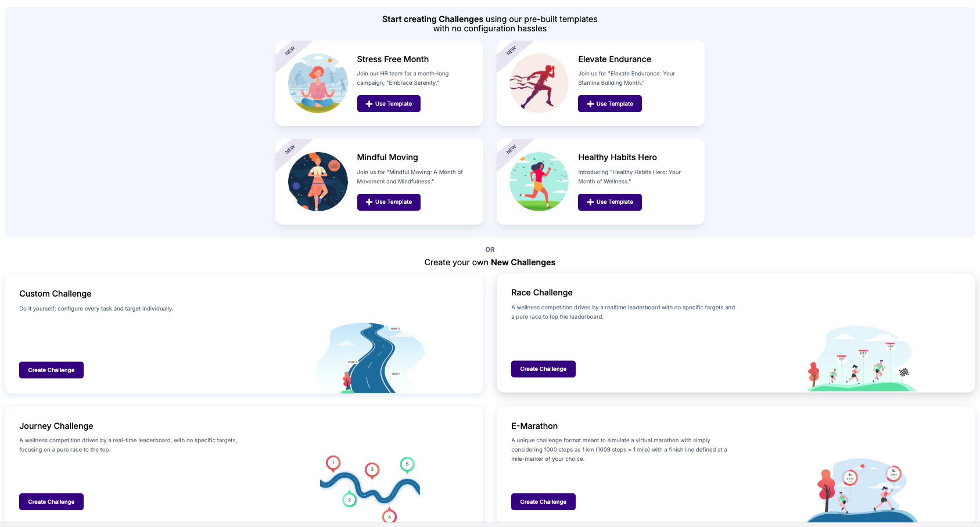Click the plus icon on Healthy Habits Hero's button
Image resolution: width=980 pixels, height=527 pixels.
[590, 202]
